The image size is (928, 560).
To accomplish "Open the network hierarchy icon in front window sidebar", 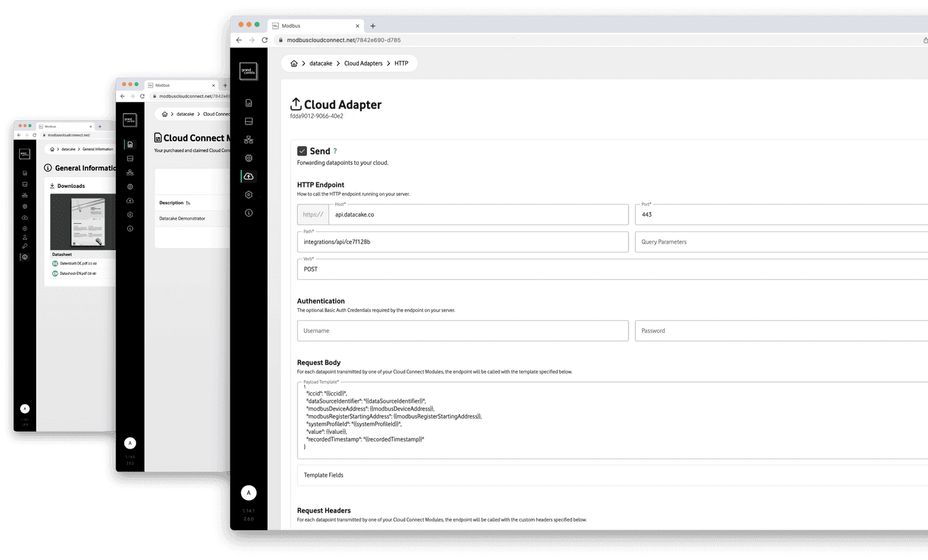I will click(249, 140).
